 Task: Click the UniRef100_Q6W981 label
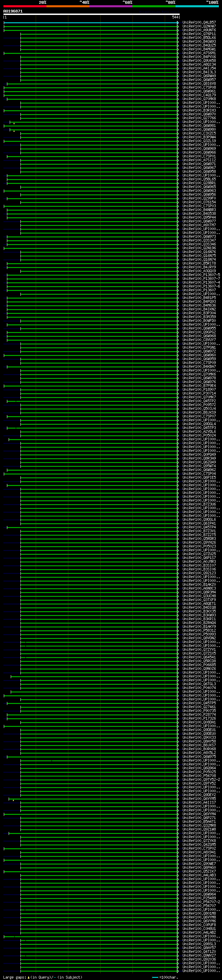(x=199, y=125)
